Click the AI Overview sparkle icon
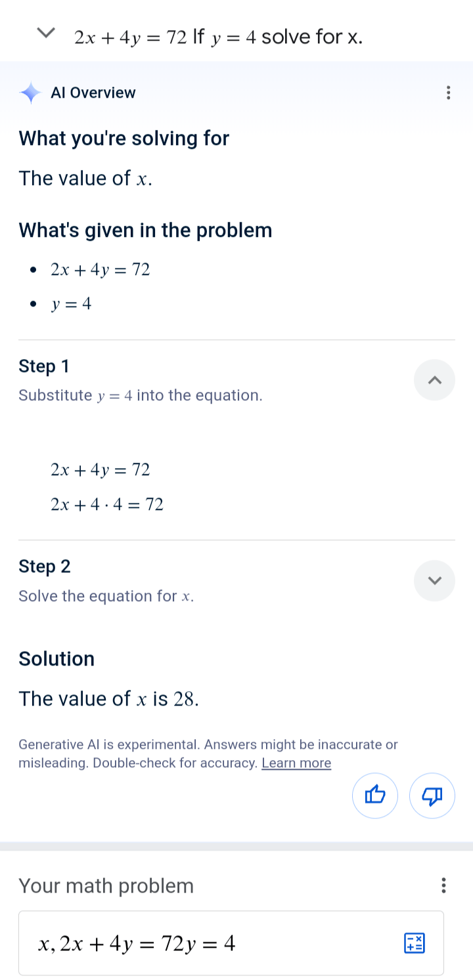The image size is (473, 980). click(30, 93)
